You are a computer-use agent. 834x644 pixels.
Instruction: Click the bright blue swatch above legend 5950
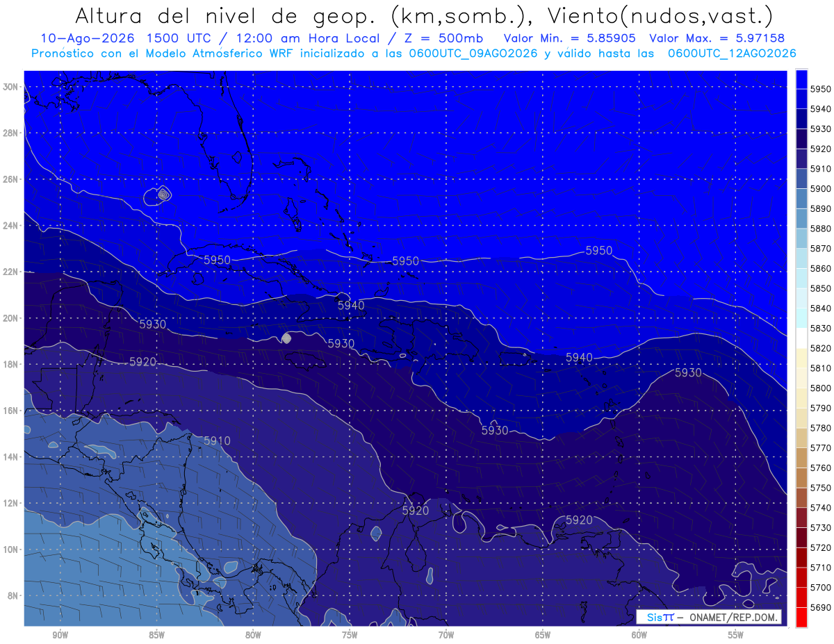coord(801,79)
